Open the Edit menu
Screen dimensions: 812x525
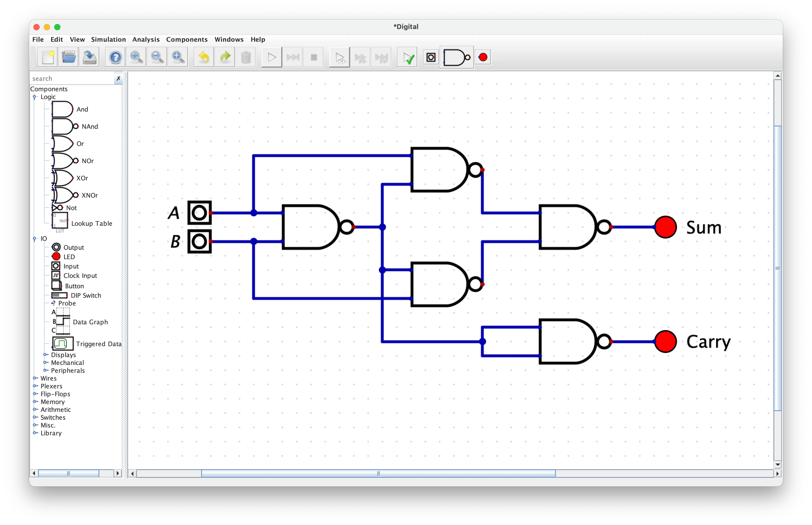pos(57,40)
